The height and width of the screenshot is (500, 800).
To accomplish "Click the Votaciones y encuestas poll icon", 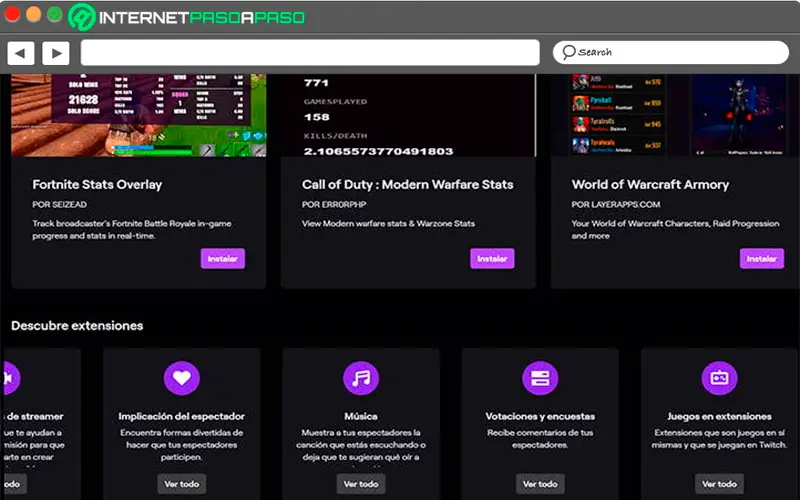I will point(540,378).
